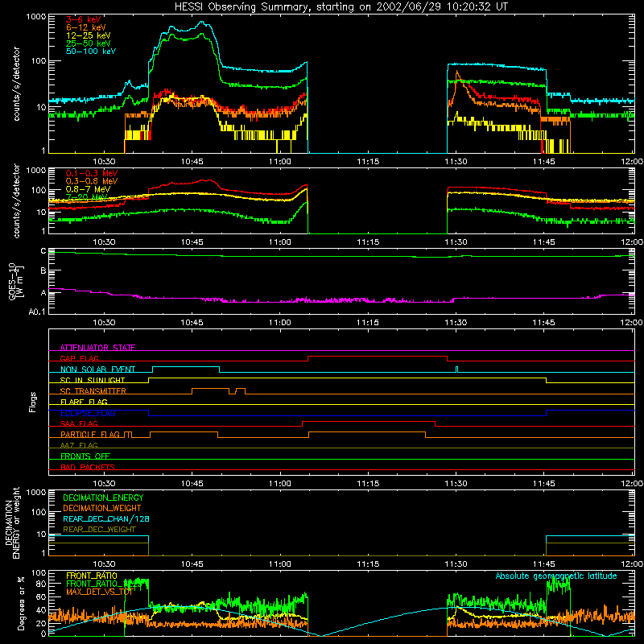The image size is (644, 644).
Task: Click 'counts/s/detector' label of keV panel
Action: [x=16, y=84]
